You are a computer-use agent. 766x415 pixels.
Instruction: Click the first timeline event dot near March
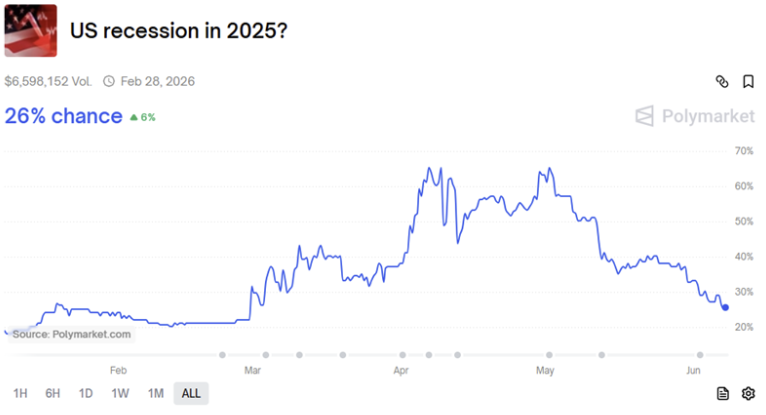tap(223, 354)
